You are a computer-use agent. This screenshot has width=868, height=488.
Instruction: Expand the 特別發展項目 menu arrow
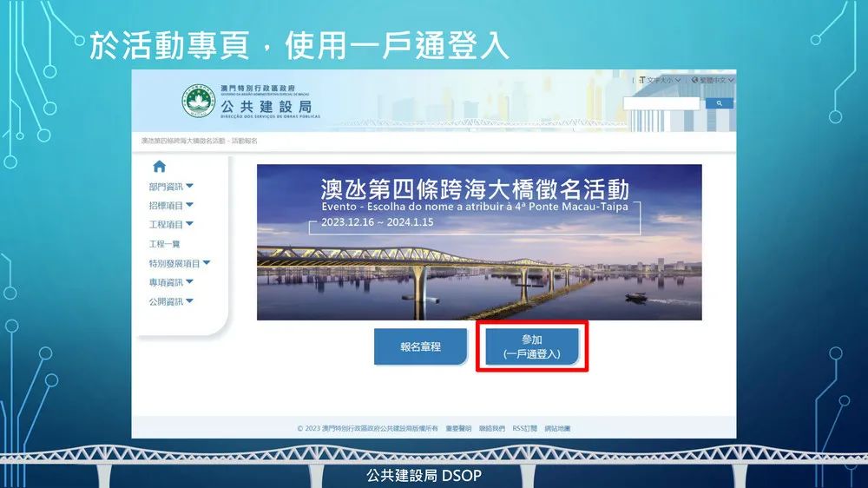coord(207,263)
